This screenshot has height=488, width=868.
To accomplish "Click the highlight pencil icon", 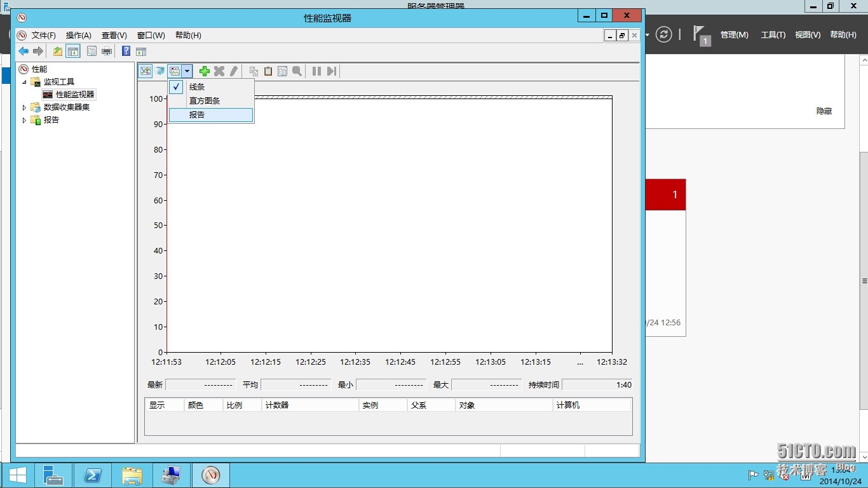I will pos(234,71).
